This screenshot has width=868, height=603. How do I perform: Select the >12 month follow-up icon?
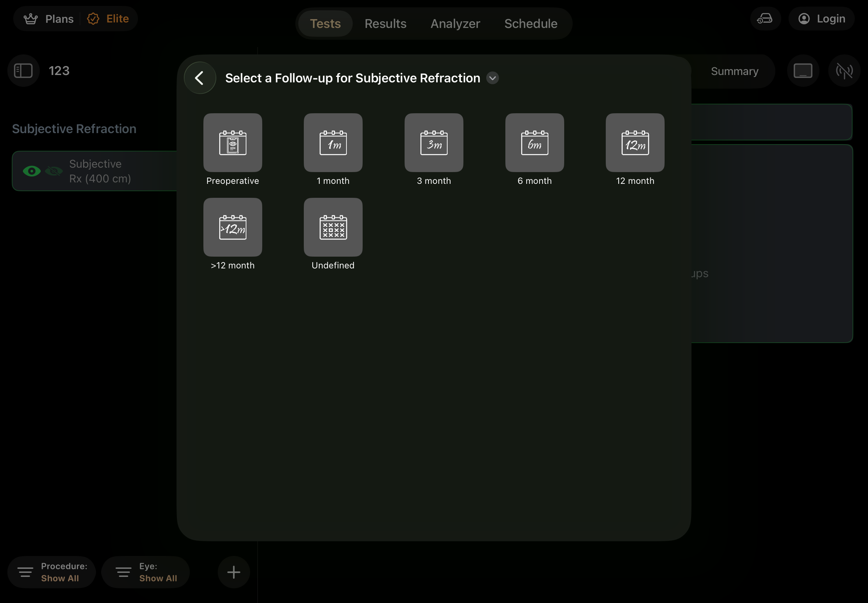click(x=232, y=227)
